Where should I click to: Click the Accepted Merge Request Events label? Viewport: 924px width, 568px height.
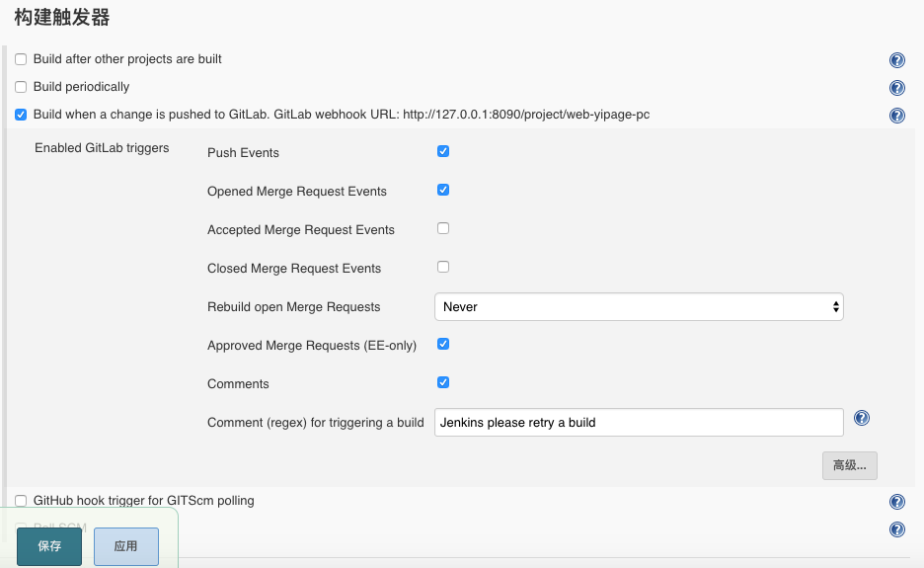pyautogui.click(x=300, y=230)
